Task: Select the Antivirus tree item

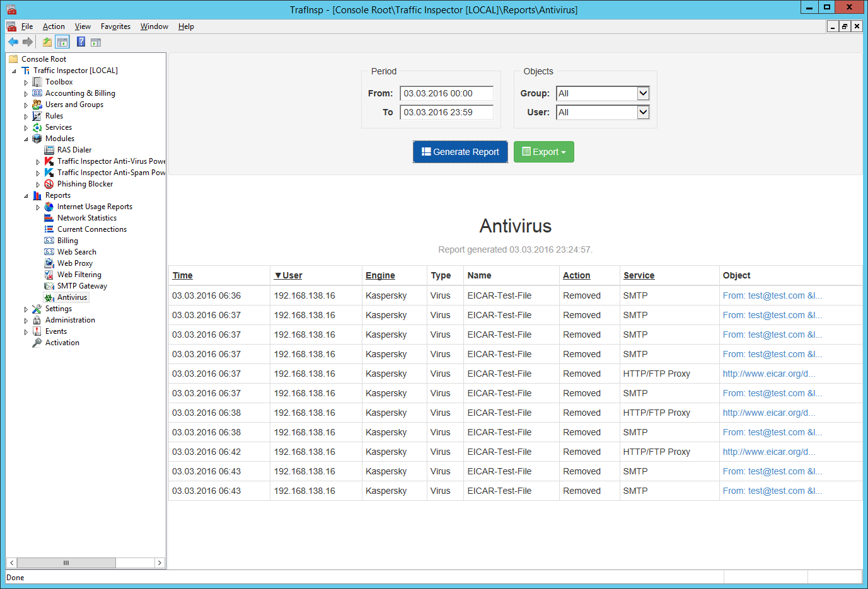Action: pos(72,297)
